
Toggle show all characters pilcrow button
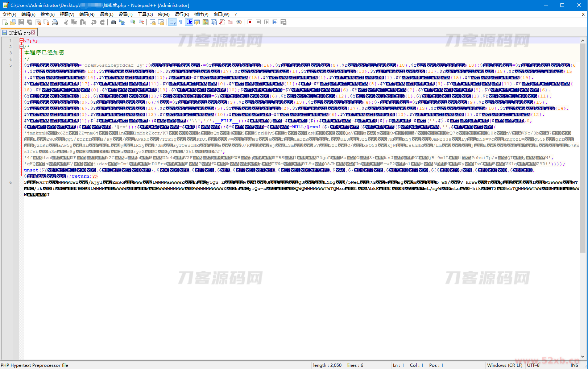180,22
